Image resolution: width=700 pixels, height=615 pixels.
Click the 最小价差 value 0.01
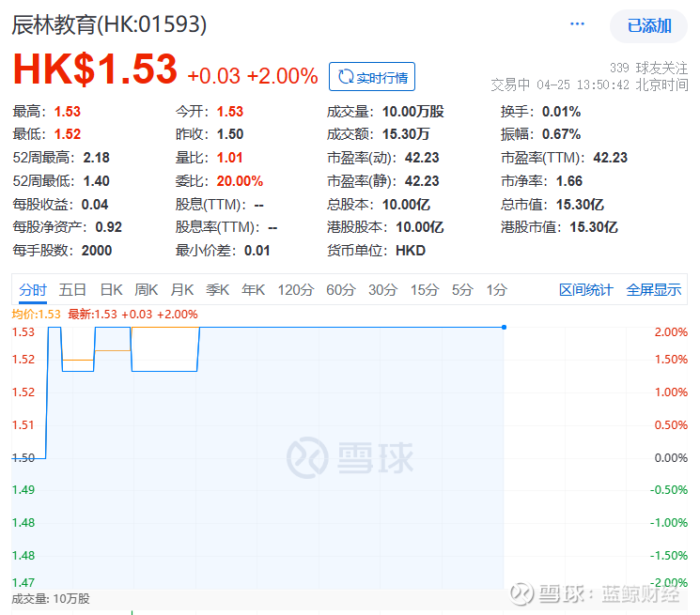click(257, 251)
